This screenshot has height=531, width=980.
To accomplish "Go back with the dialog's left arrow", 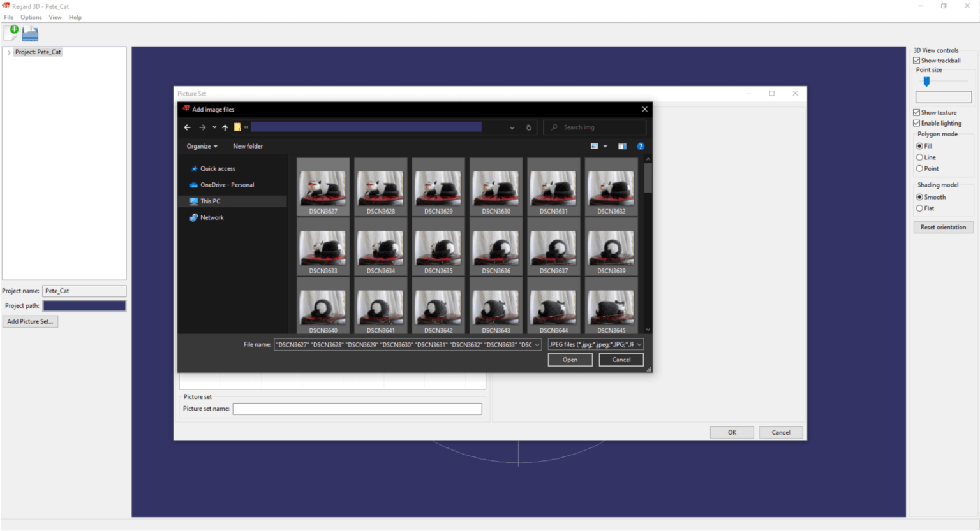I will point(187,127).
